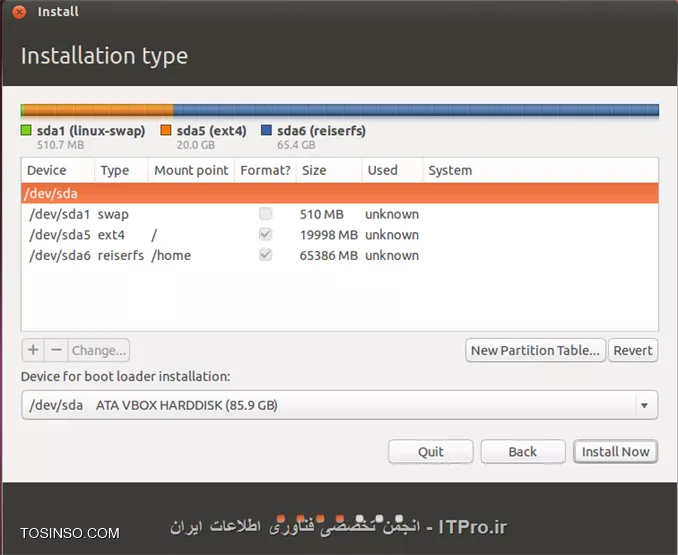Select the /dev/sda6 reiserfs row
The width and height of the screenshot is (678, 555).
(x=340, y=255)
